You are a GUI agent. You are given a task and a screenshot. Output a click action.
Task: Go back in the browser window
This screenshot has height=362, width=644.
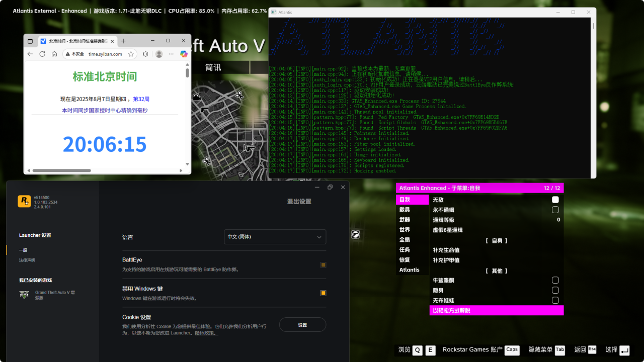[x=30, y=54]
